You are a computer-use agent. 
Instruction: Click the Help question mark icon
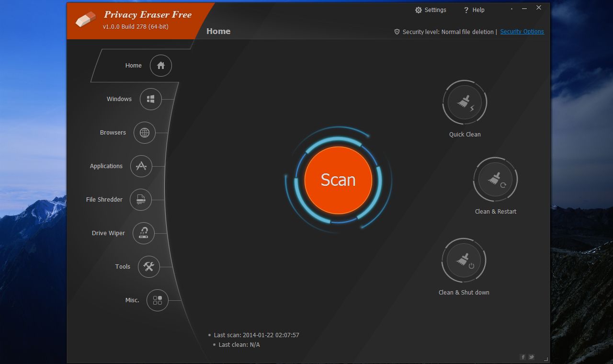tap(466, 10)
